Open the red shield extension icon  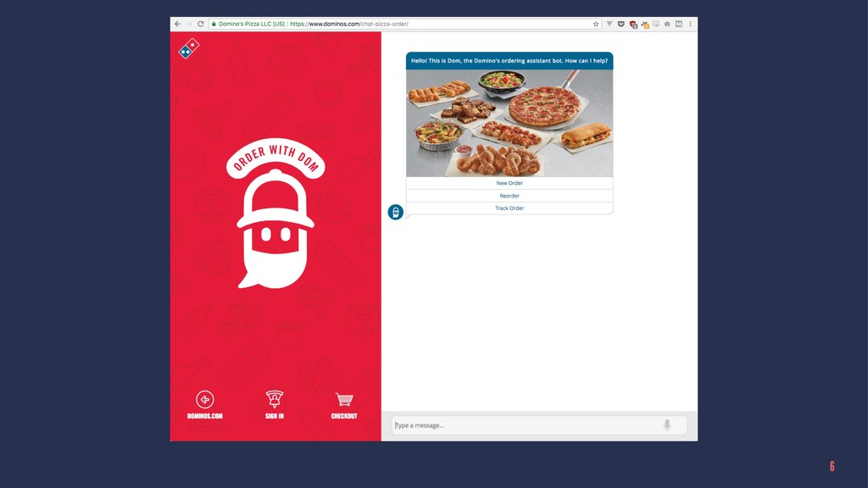(x=633, y=25)
